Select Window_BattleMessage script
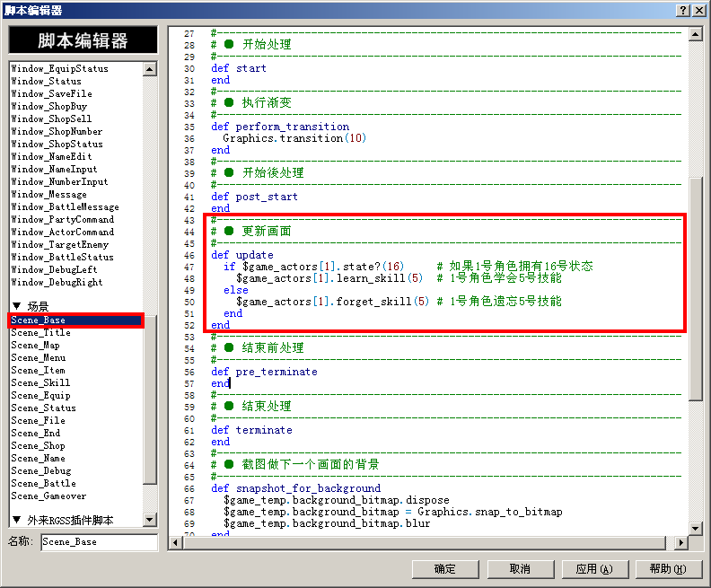 click(x=65, y=207)
